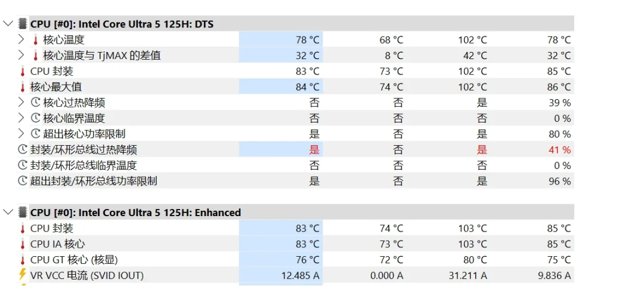Click the 0 % value in 封装/环形总线临界温度 row
This screenshot has width=644, height=286.
click(562, 165)
